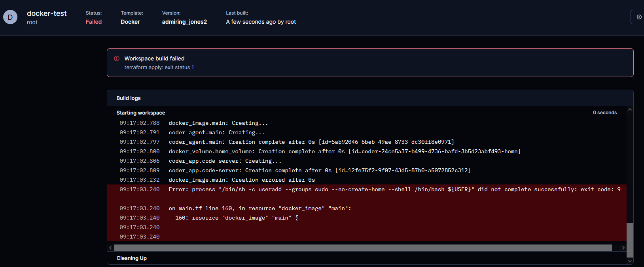The image size is (644, 267).
Task: Click the red error icon in failure alert
Action: click(x=117, y=58)
